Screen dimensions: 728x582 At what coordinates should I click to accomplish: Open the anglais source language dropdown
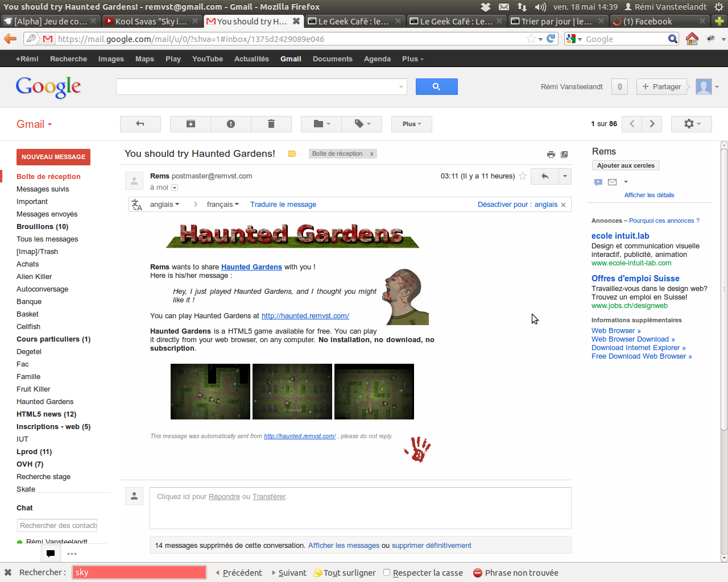(x=164, y=205)
